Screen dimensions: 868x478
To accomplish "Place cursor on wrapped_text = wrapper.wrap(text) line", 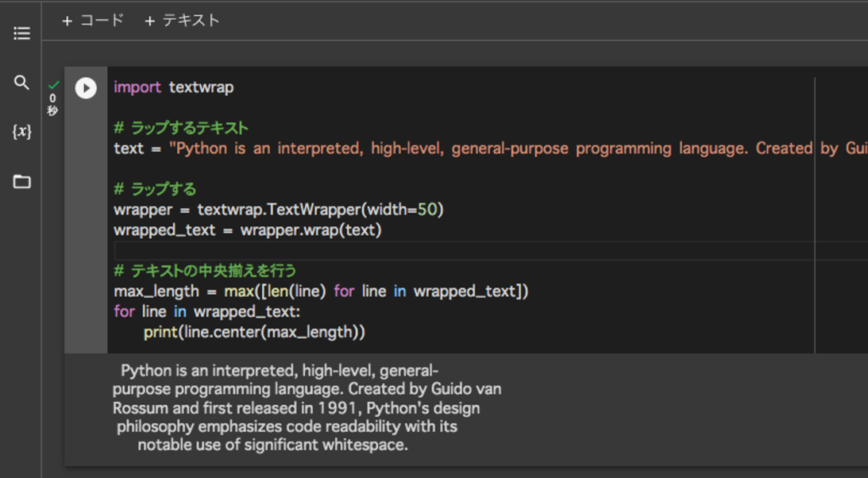I will pos(248,230).
